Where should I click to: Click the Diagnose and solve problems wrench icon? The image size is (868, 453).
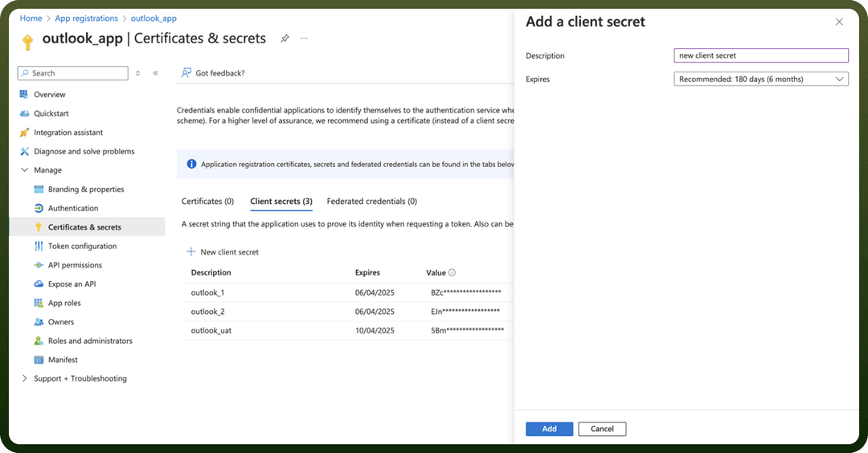coord(24,151)
